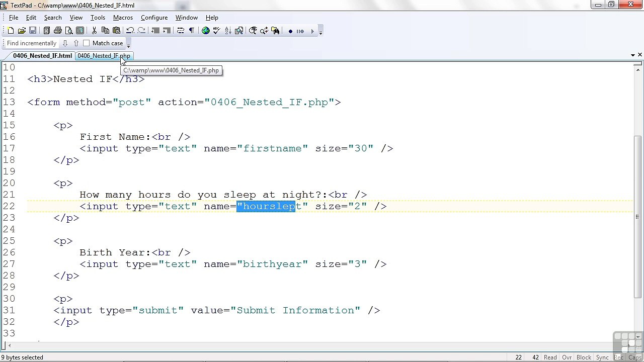644x362 pixels.
Task: Click the Sync status bar indicator
Action: pyautogui.click(x=602, y=357)
